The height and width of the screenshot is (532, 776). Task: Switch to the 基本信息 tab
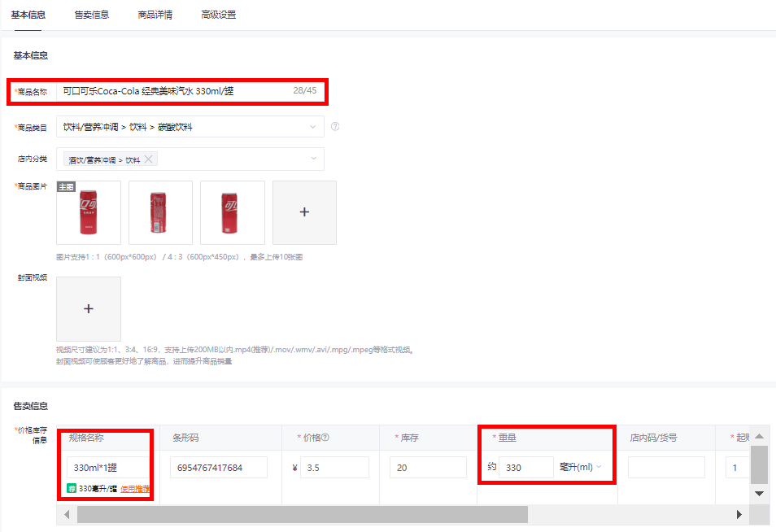coord(28,15)
